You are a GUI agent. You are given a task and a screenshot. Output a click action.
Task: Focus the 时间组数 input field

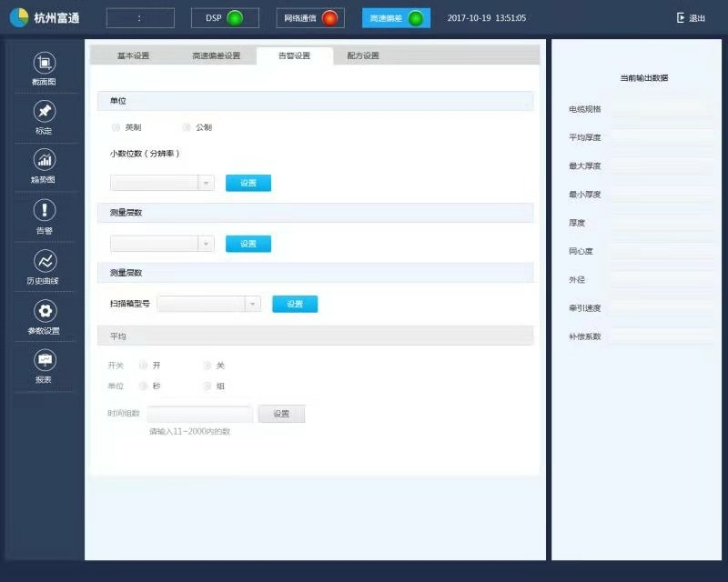tap(200, 414)
